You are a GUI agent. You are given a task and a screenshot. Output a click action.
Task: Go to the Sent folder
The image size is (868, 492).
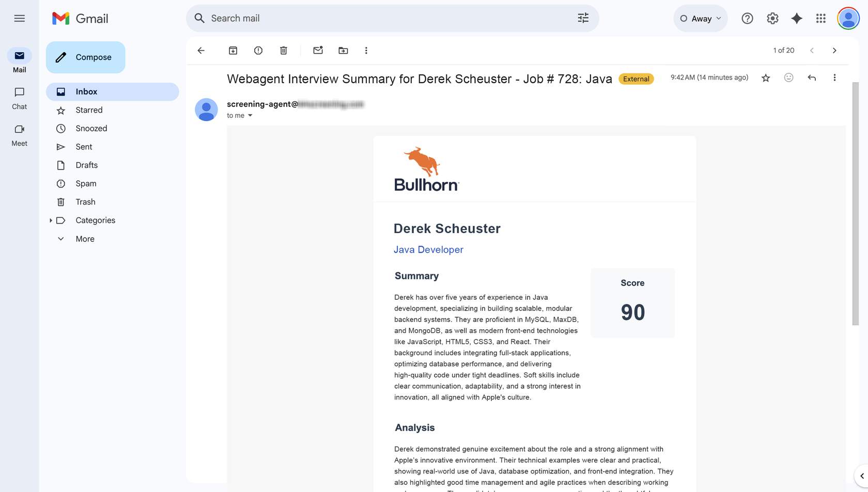(x=84, y=147)
